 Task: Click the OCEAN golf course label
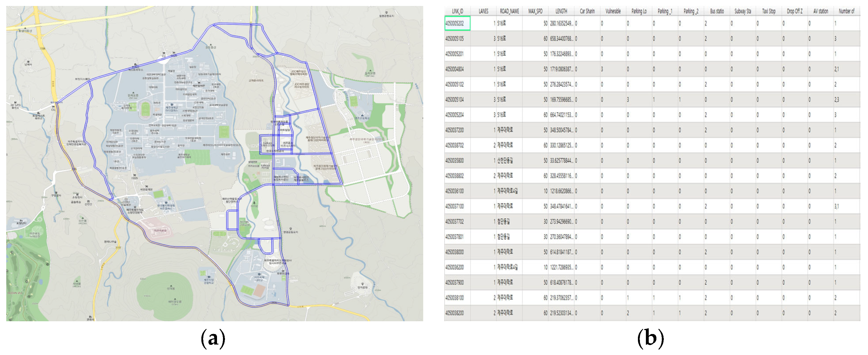click(14, 293)
